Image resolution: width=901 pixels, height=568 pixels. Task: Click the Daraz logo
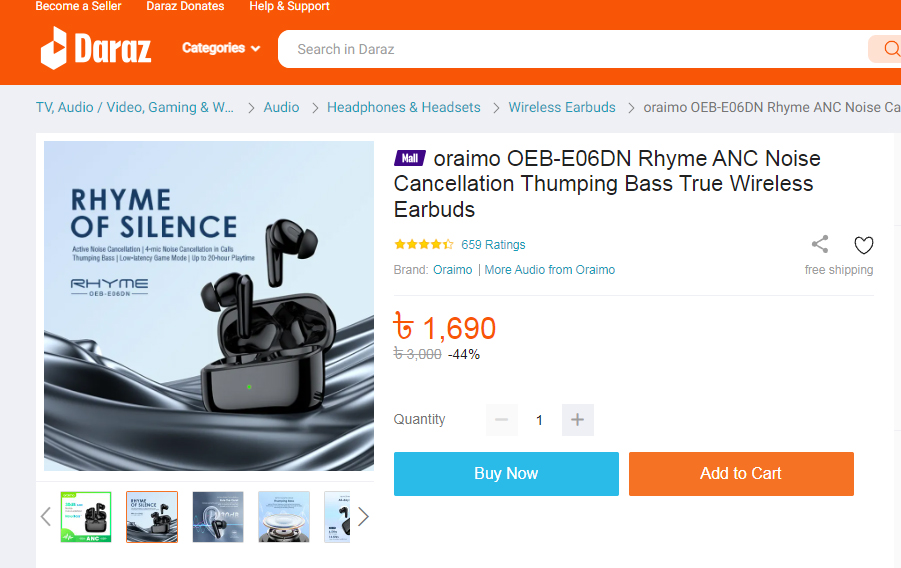[x=96, y=48]
